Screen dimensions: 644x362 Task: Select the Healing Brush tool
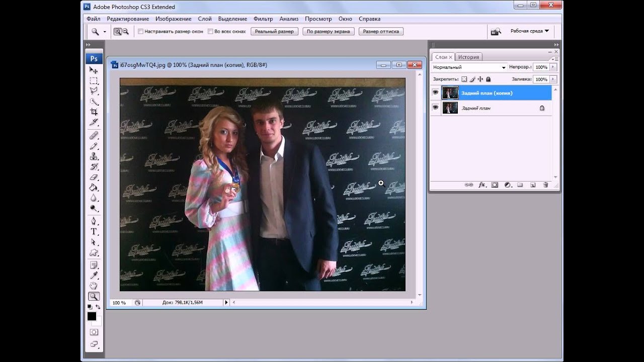click(x=94, y=136)
